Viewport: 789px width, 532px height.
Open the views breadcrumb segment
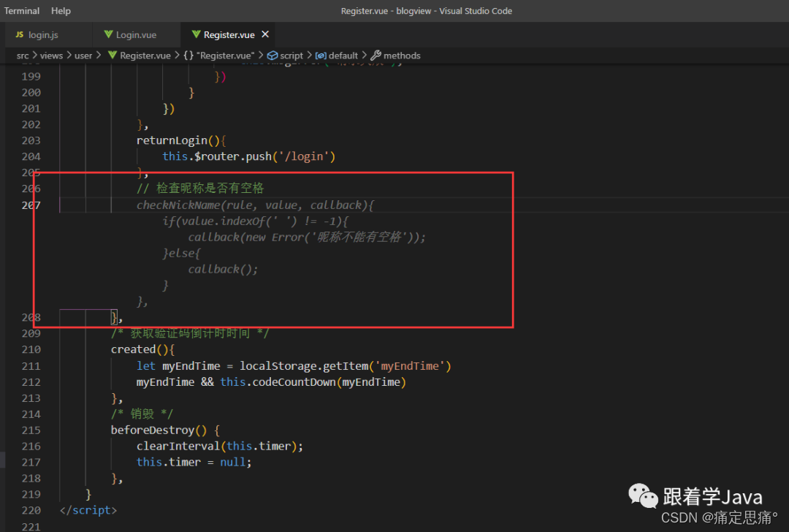[x=51, y=56]
